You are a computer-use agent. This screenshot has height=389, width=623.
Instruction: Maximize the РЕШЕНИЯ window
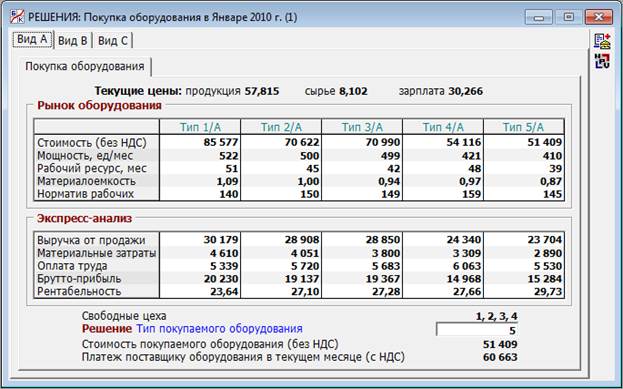569,17
